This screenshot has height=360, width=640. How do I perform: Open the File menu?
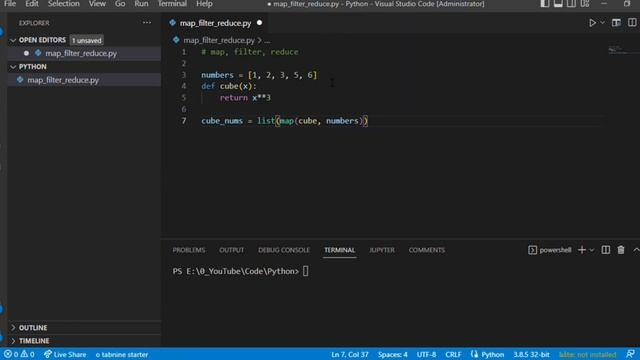tap(10, 4)
